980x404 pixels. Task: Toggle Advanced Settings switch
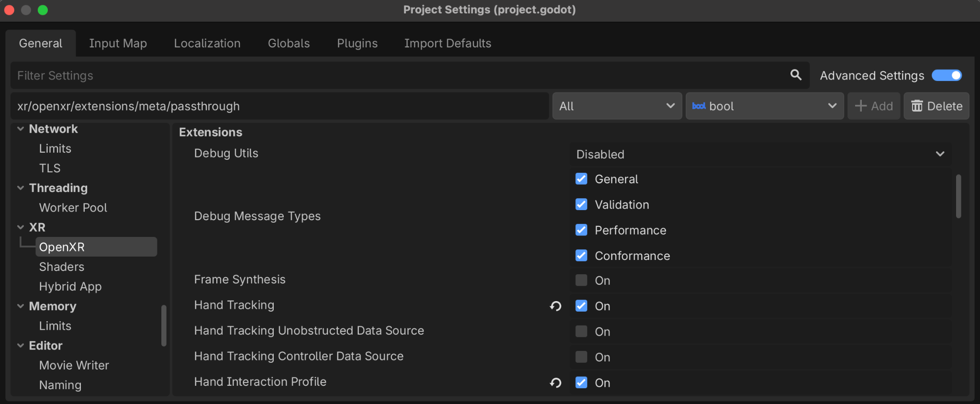click(x=947, y=75)
